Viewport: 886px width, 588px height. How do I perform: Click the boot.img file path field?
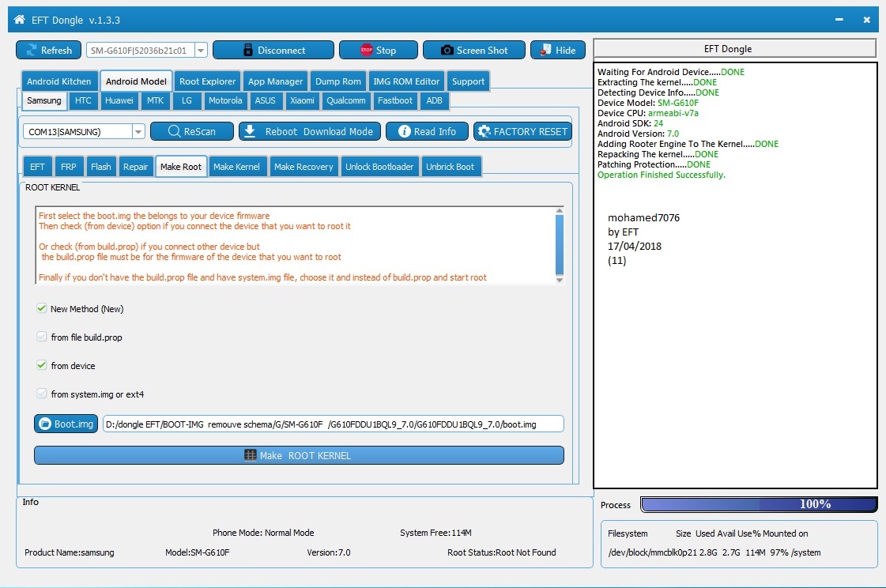pos(334,424)
